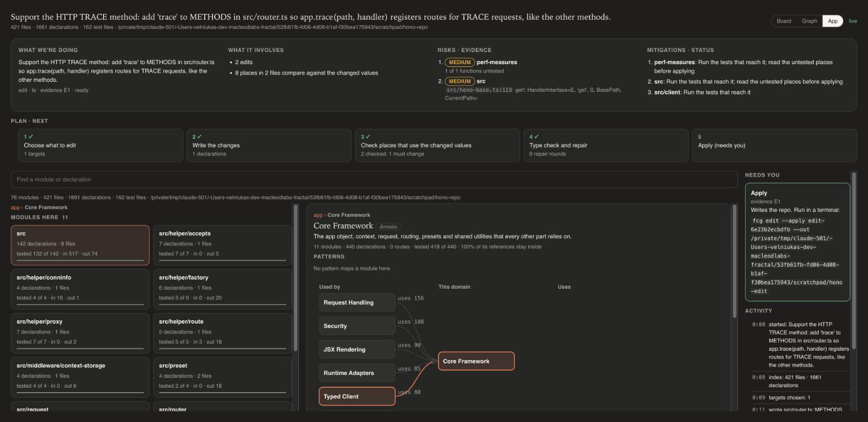This screenshot has height=422, width=868.
Task: Select the Core Framework graph node
Action: (x=476, y=361)
